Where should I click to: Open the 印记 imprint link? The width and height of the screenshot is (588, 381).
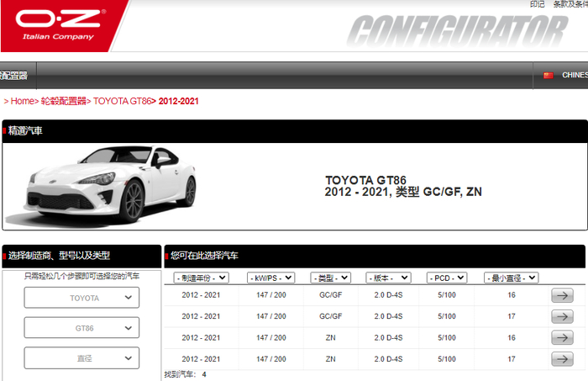[x=537, y=3]
